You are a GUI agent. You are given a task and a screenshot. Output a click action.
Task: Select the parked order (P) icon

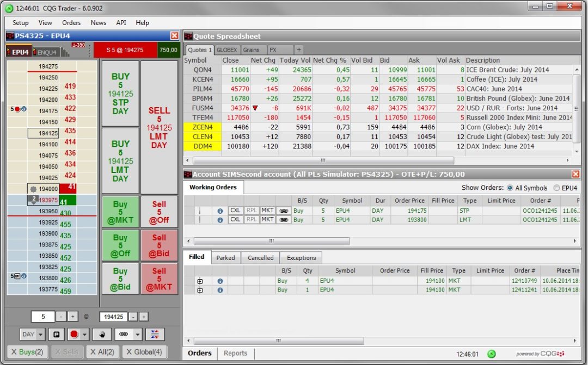point(57,334)
